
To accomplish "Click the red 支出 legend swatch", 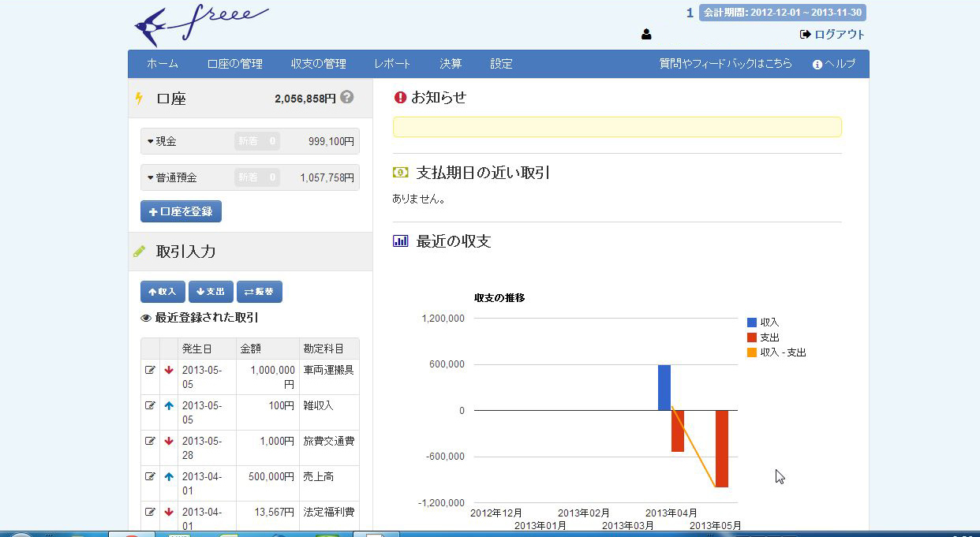I will 752,337.
